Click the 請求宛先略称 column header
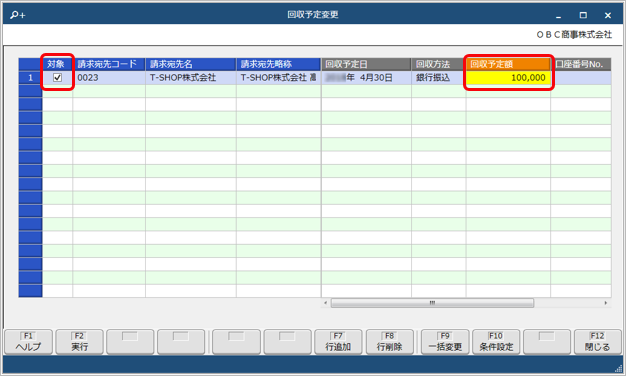Image resolution: width=626 pixels, height=376 pixels. tap(279, 64)
